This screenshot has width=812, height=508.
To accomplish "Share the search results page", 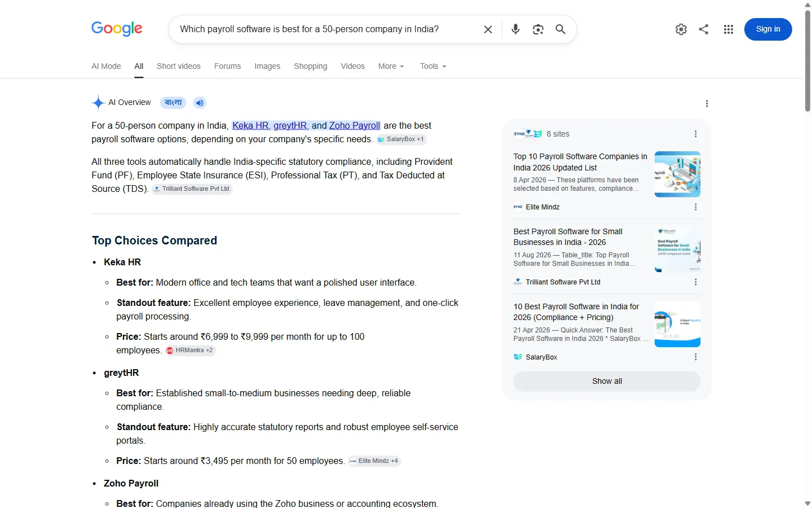I will (704, 29).
